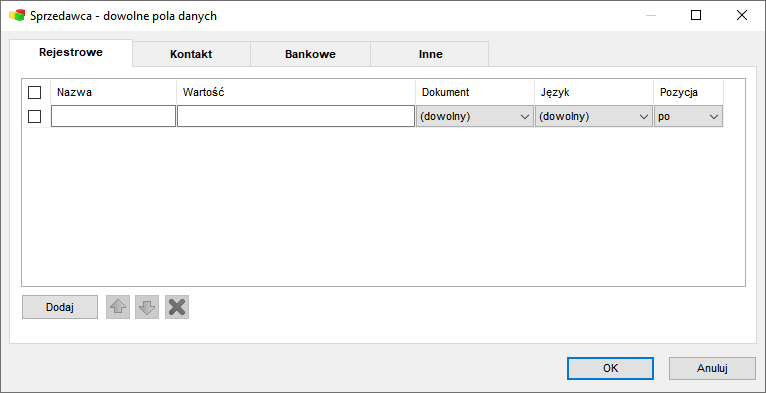Maximize the dialog window

tap(696, 16)
